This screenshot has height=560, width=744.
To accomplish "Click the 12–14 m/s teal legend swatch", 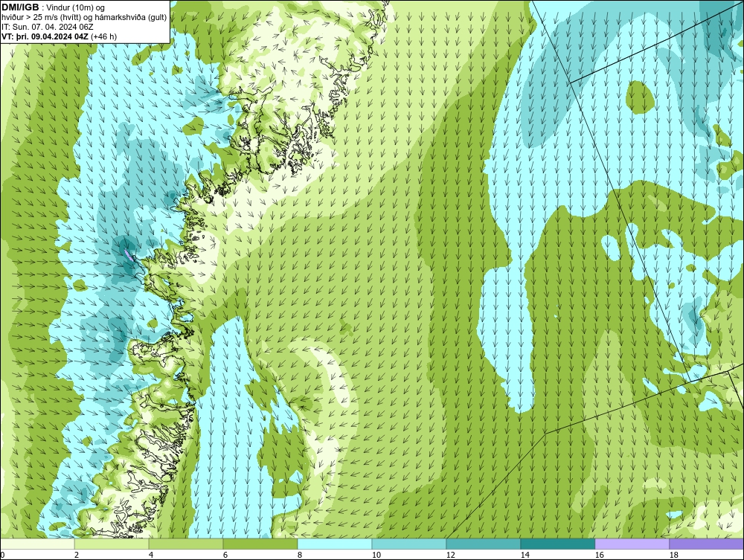I will [x=483, y=544].
